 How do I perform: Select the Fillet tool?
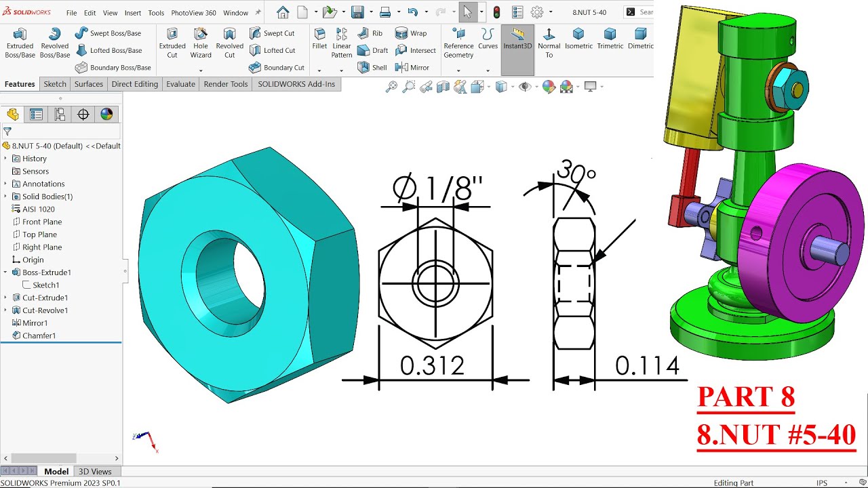[319, 39]
